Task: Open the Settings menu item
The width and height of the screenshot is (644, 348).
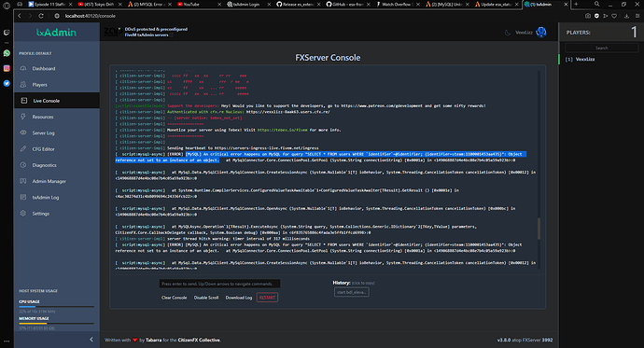Action: point(57,214)
